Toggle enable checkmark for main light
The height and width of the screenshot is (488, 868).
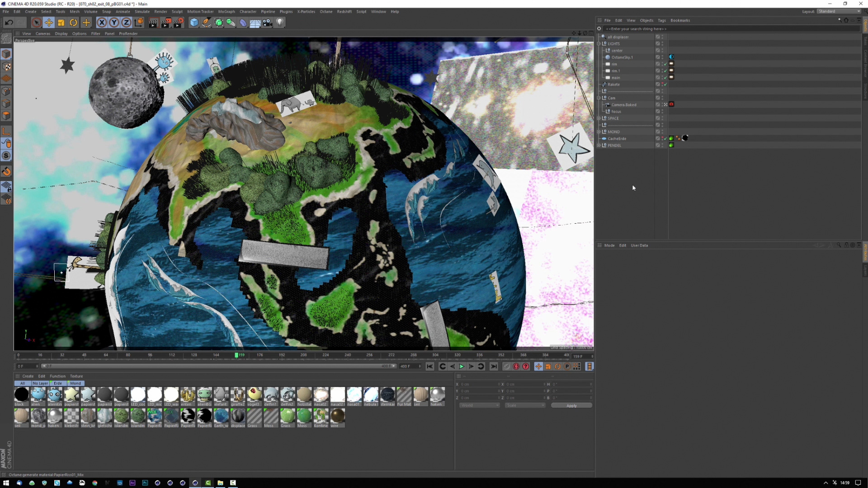click(665, 78)
